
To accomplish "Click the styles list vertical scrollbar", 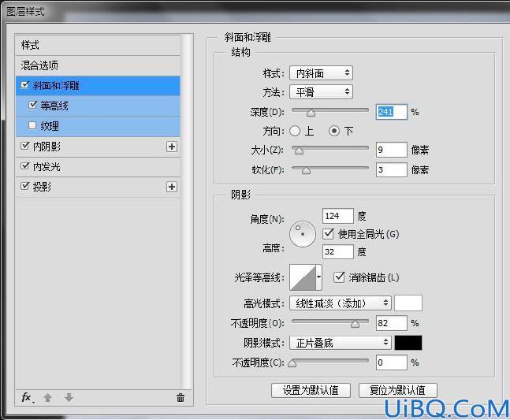I will tap(187, 211).
